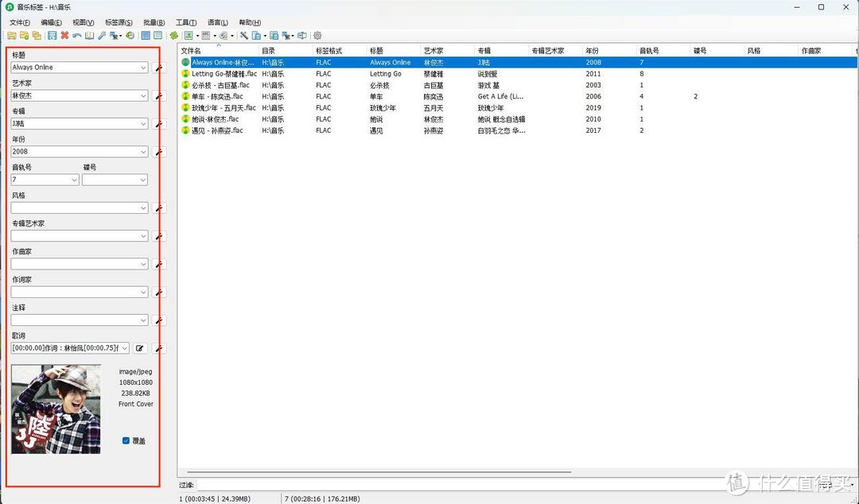Image resolution: width=859 pixels, height=504 pixels.
Task: Click the green clover toolbar icon
Action: tap(174, 36)
